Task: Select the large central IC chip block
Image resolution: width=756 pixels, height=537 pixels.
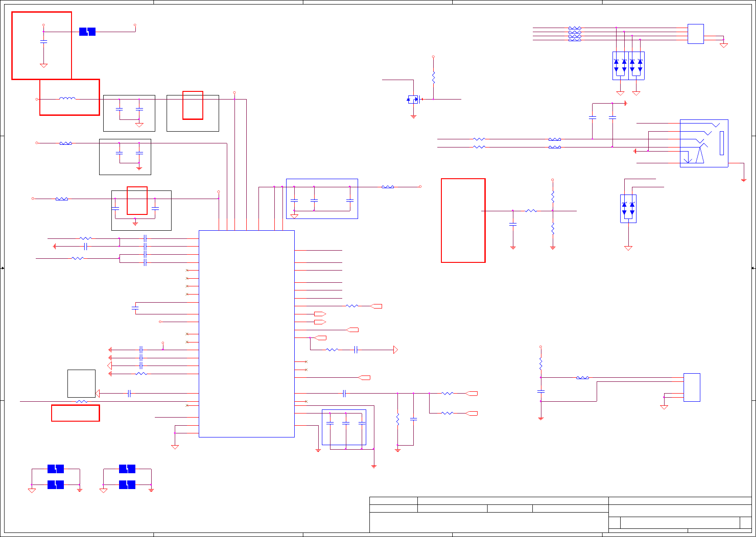Action: (x=247, y=334)
